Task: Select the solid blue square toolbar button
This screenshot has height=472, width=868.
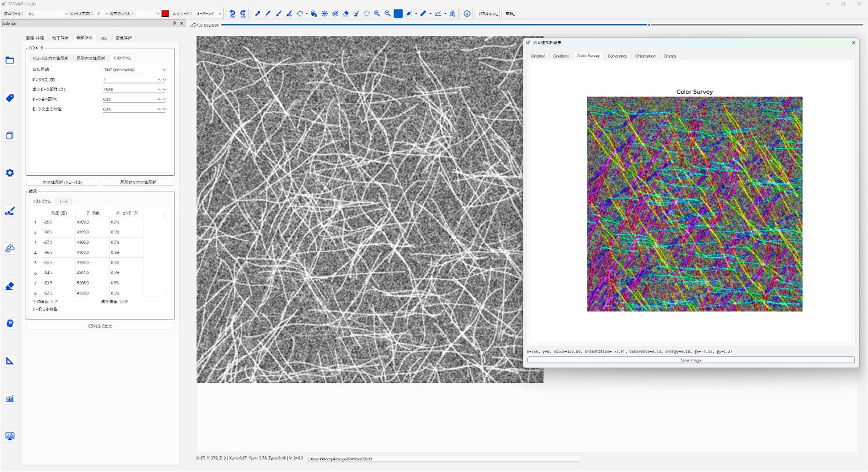Action: [398, 13]
